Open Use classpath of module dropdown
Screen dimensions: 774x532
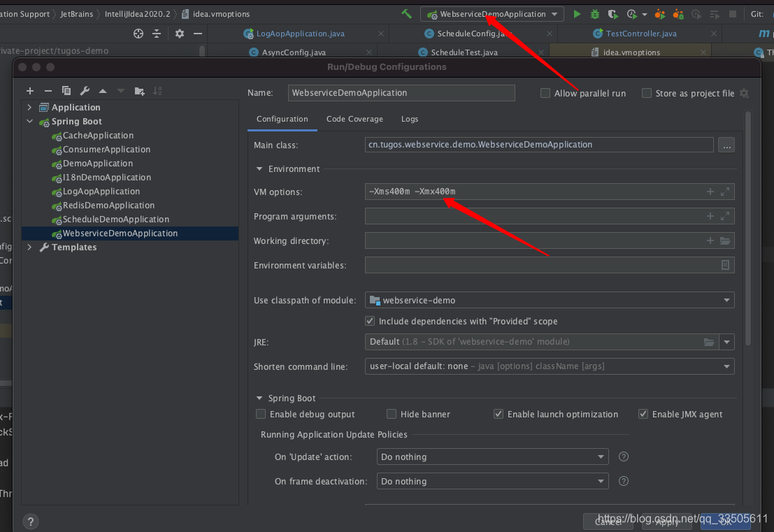click(550, 300)
